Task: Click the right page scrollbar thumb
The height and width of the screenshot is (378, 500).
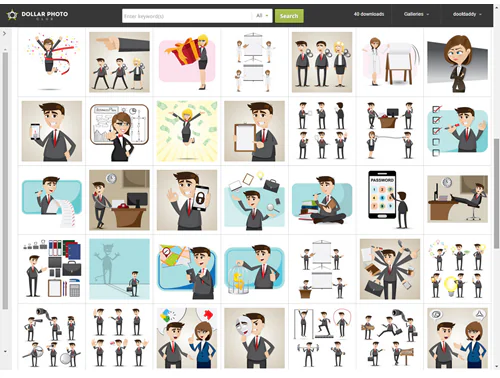Action: tap(496, 193)
